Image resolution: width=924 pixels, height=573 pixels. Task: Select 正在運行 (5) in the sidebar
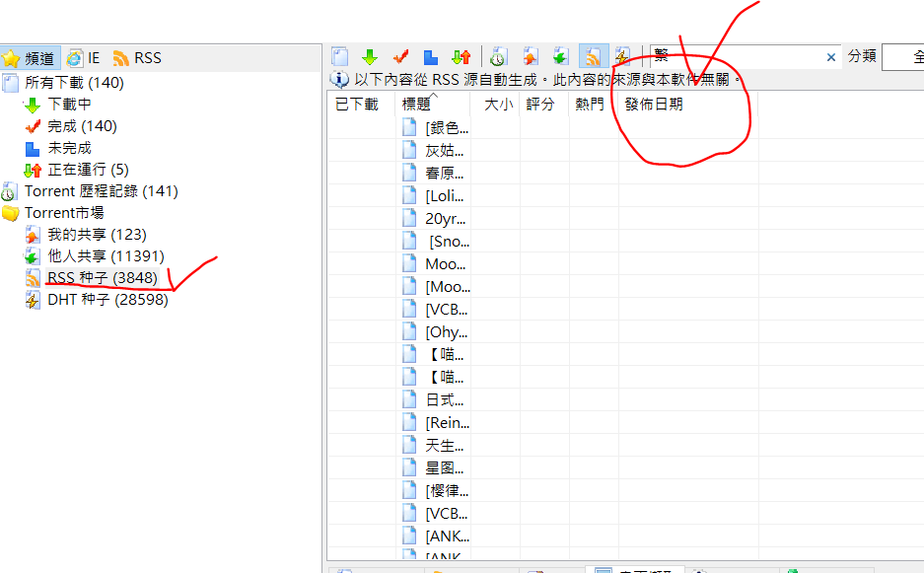click(88, 170)
